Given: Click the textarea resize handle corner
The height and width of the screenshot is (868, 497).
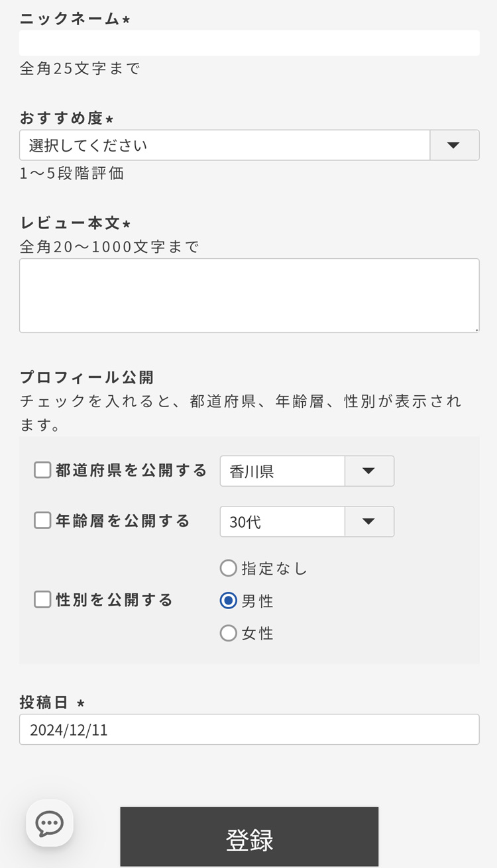Looking at the screenshot, I should [476, 329].
